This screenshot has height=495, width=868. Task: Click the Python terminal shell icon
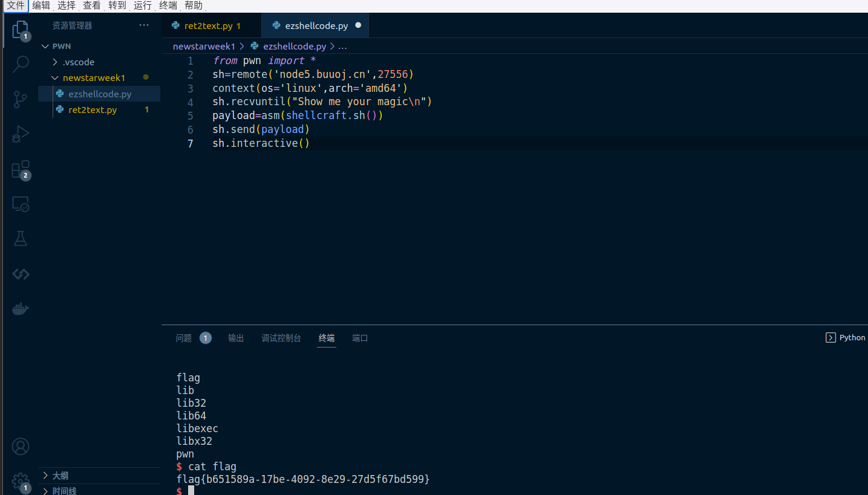(830, 338)
